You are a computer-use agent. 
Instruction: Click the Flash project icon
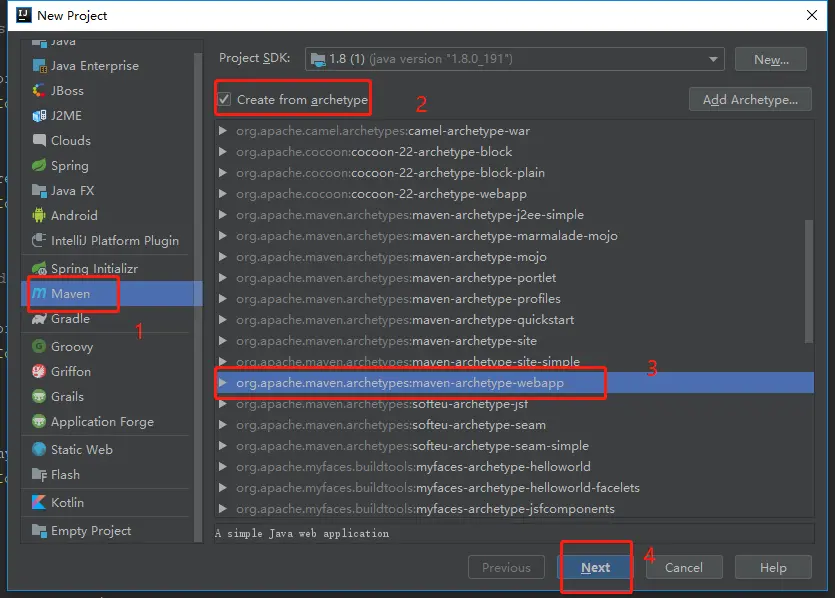[39, 474]
